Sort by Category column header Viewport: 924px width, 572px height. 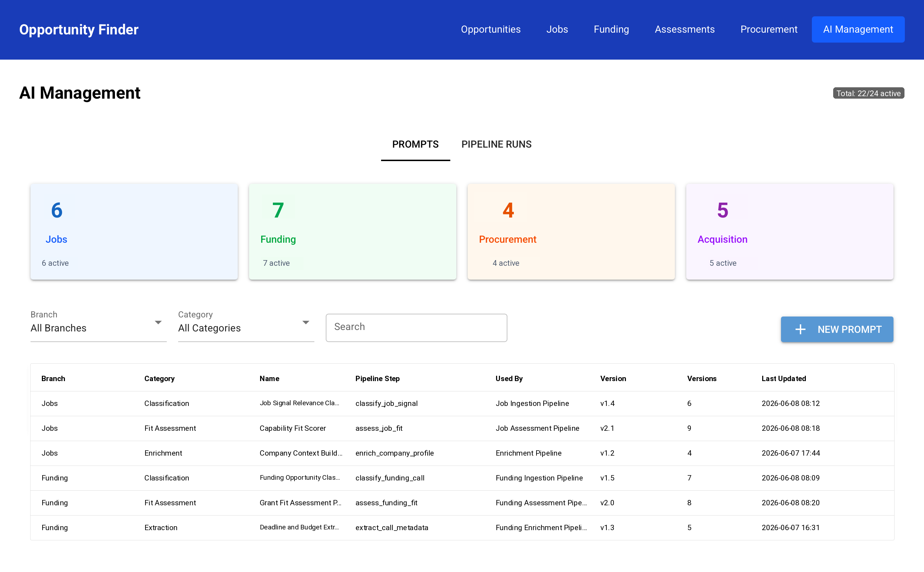click(x=159, y=379)
